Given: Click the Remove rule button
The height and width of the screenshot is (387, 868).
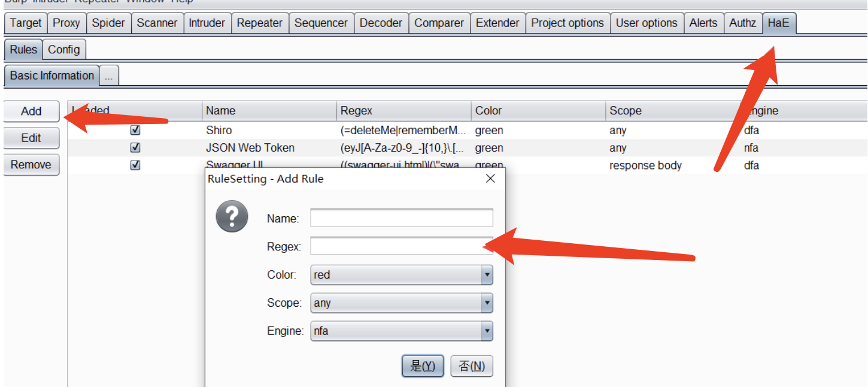Looking at the screenshot, I should [x=31, y=165].
